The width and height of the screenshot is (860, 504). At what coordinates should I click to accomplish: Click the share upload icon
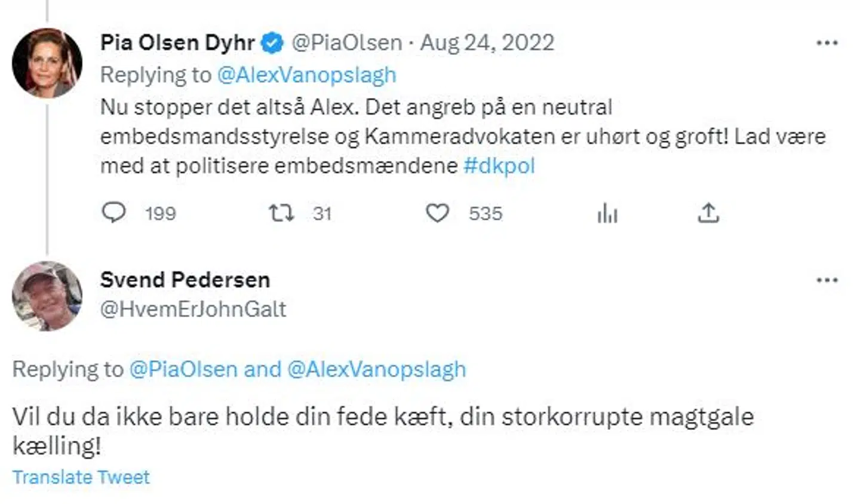pyautogui.click(x=708, y=213)
